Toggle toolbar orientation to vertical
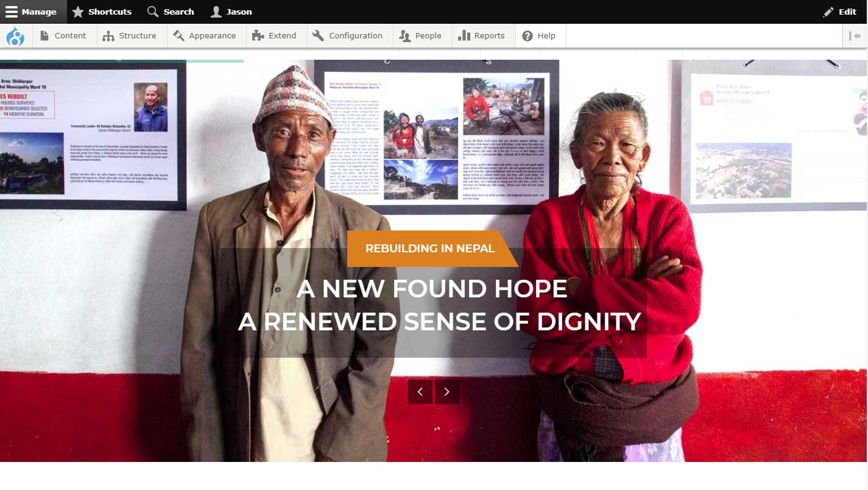Screen dimensions: 868x490 [x=855, y=36]
